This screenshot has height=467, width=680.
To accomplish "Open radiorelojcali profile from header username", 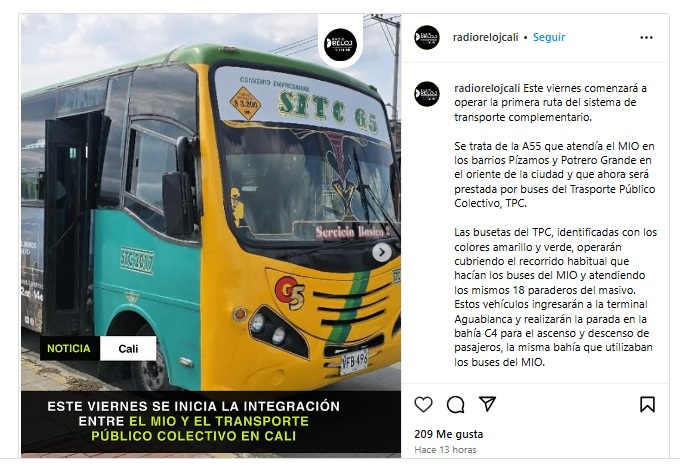I will pos(485,37).
